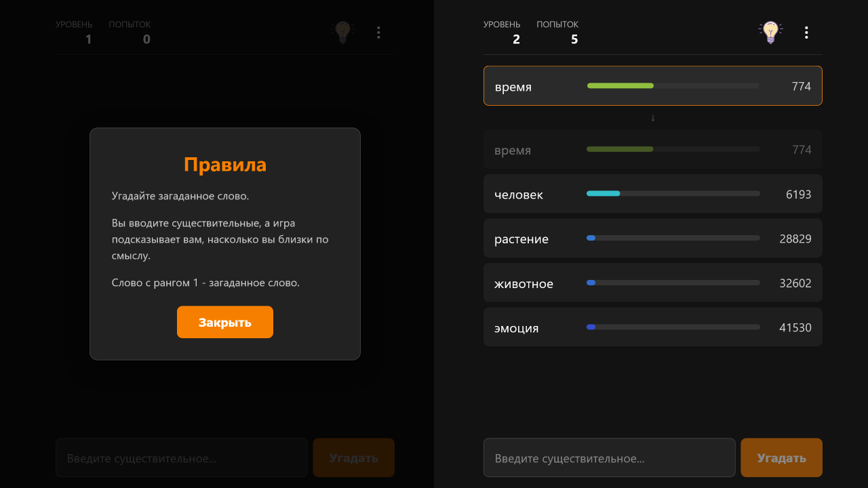
Task: Focus the right input field 'Введите существительное…'
Action: (608, 457)
